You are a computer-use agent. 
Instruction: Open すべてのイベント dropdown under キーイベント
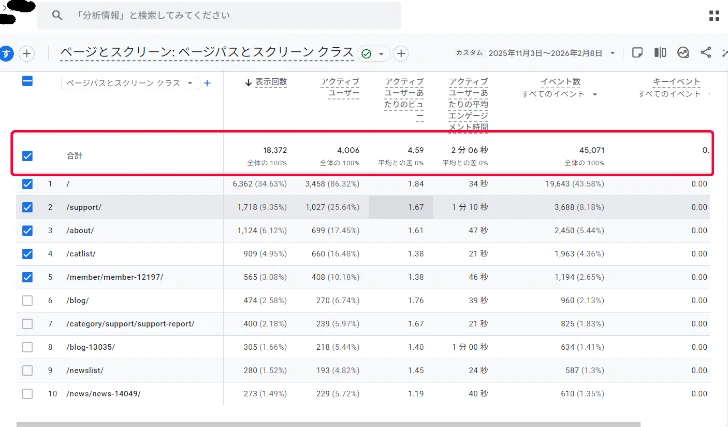[x=675, y=94]
